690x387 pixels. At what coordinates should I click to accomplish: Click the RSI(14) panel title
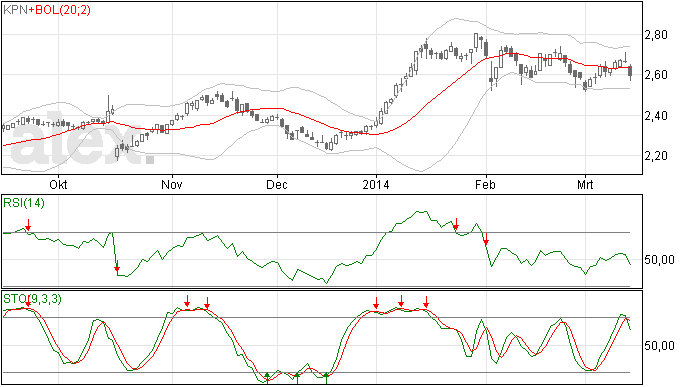pos(24,203)
